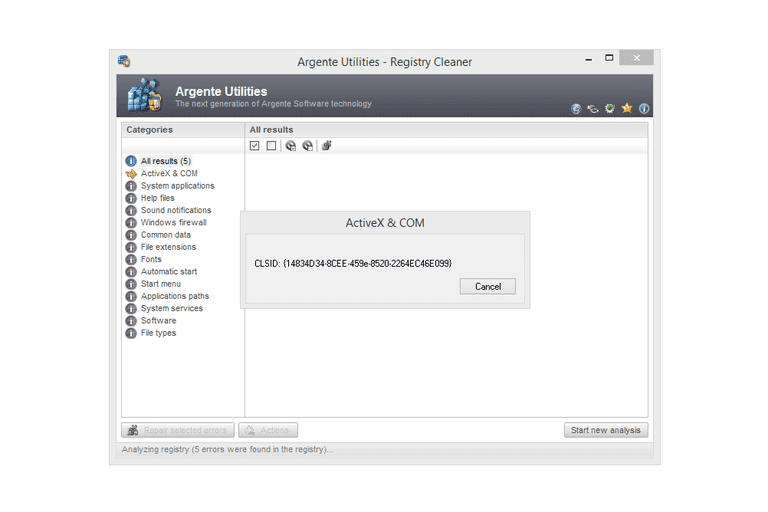Click the app icon in the title bar
Screen dimensions: 768x512
[124, 61]
